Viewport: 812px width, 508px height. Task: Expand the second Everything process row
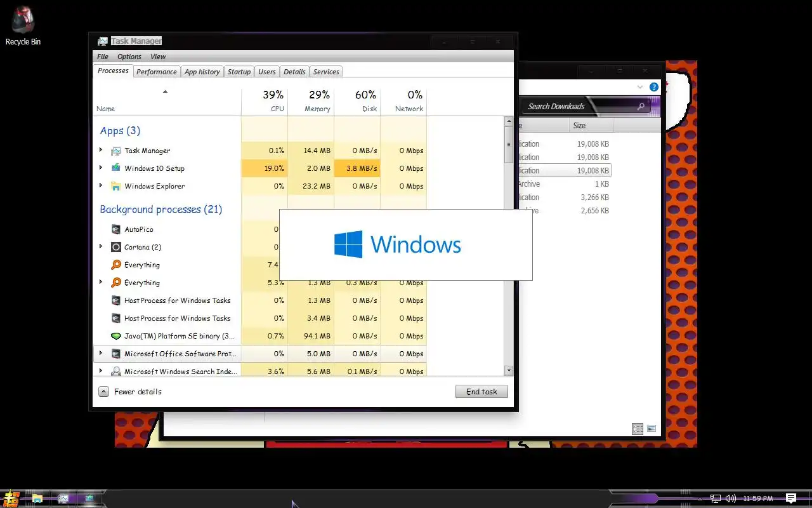pos(101,283)
